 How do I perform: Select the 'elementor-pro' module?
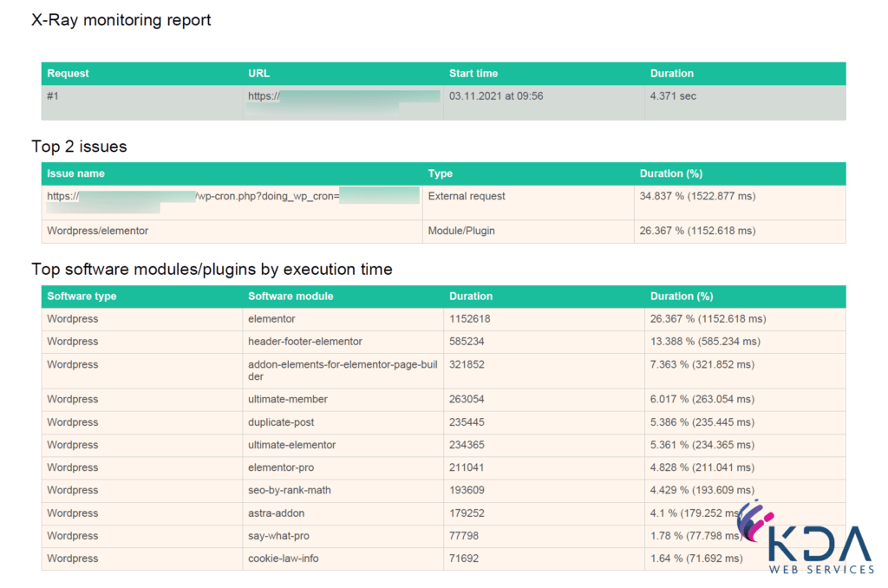point(281,467)
